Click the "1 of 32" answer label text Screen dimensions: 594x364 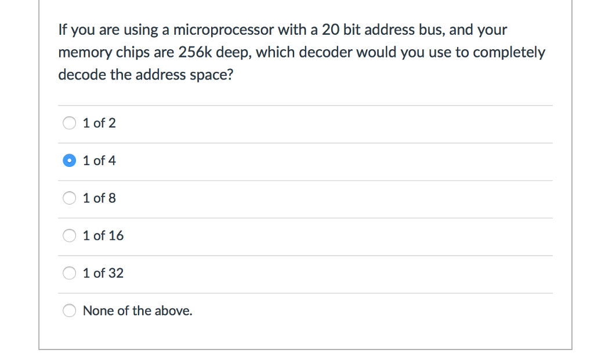pos(103,273)
